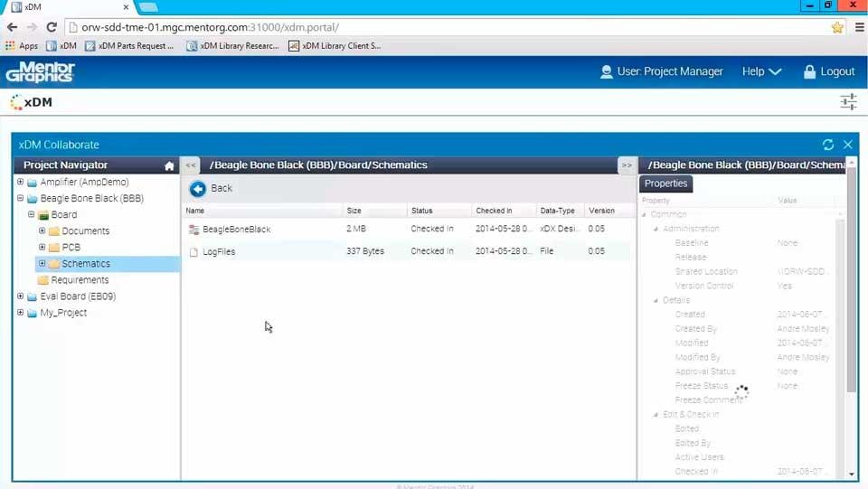
Task: Select the Requirements folder
Action: (x=80, y=280)
